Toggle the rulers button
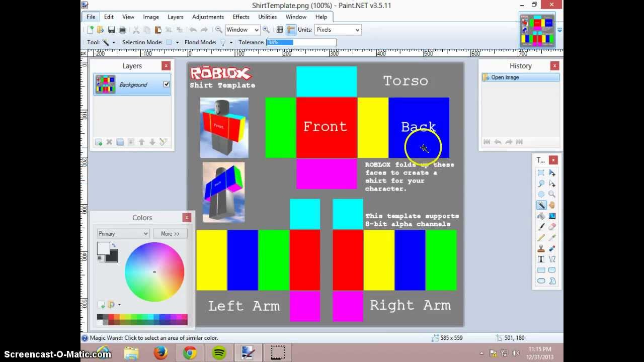This screenshot has width=644, height=362. click(291, 30)
